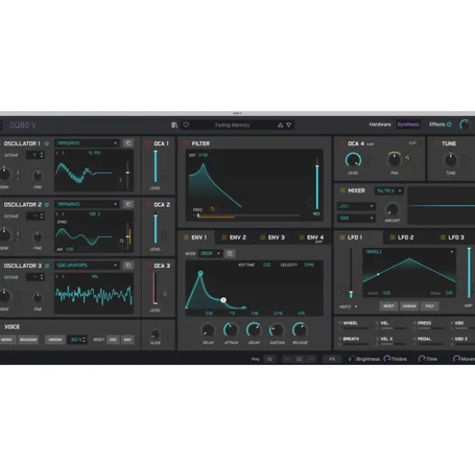The width and height of the screenshot is (475, 476).
Task: Open the envelope Mode dropdown
Action: [x=210, y=253]
